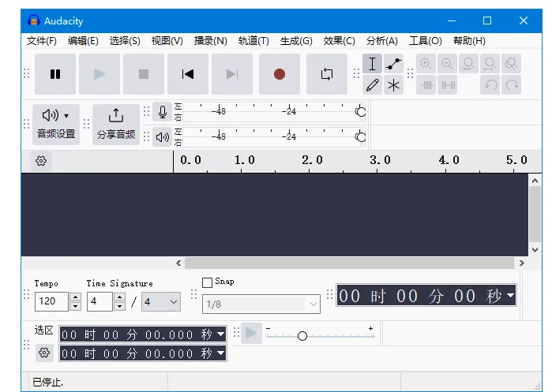
Task: Click the Trim audio outside selection icon
Action: click(x=426, y=85)
